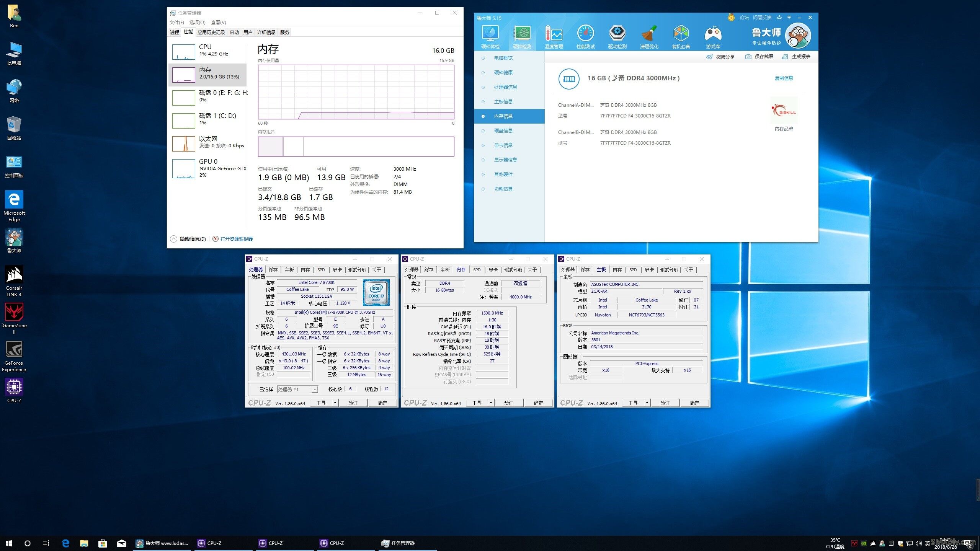Open 性能测试 gauge icon
Screen dimensions: 980x551
tap(586, 36)
